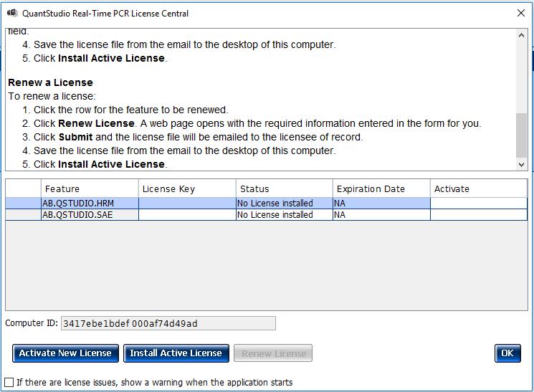Click Install Active License button
534x392 pixels.
point(176,353)
